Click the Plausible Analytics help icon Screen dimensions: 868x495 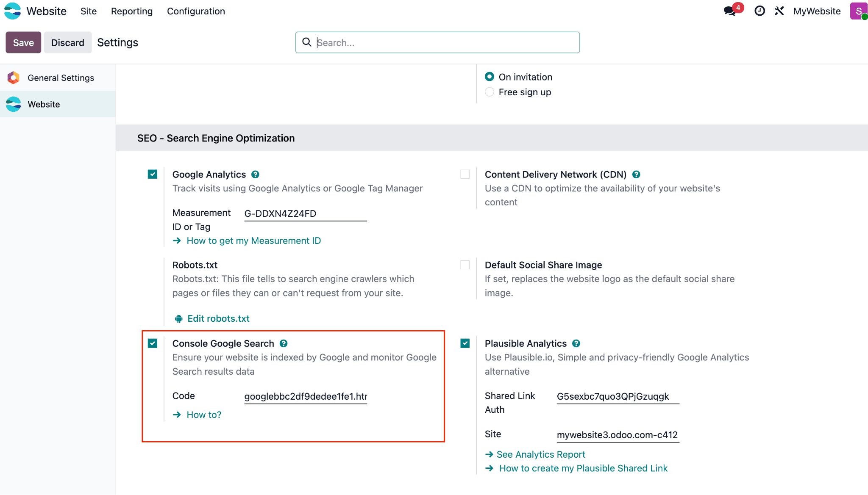[576, 343]
